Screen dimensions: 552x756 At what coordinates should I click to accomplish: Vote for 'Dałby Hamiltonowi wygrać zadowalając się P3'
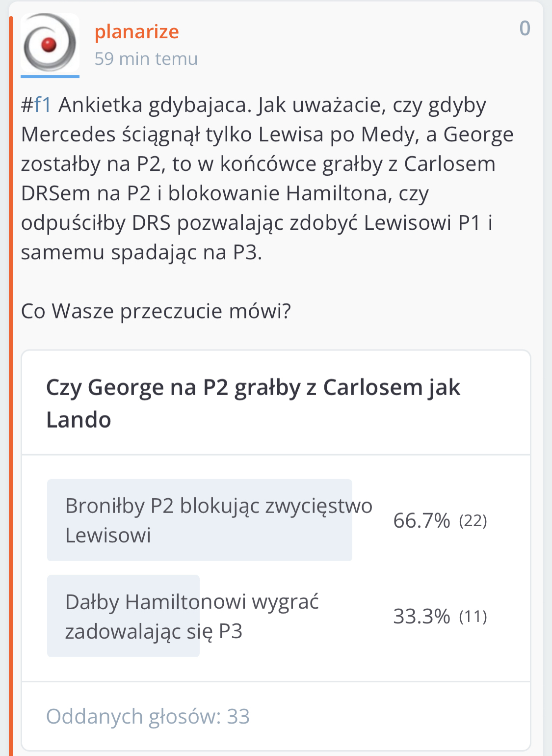pos(191,616)
